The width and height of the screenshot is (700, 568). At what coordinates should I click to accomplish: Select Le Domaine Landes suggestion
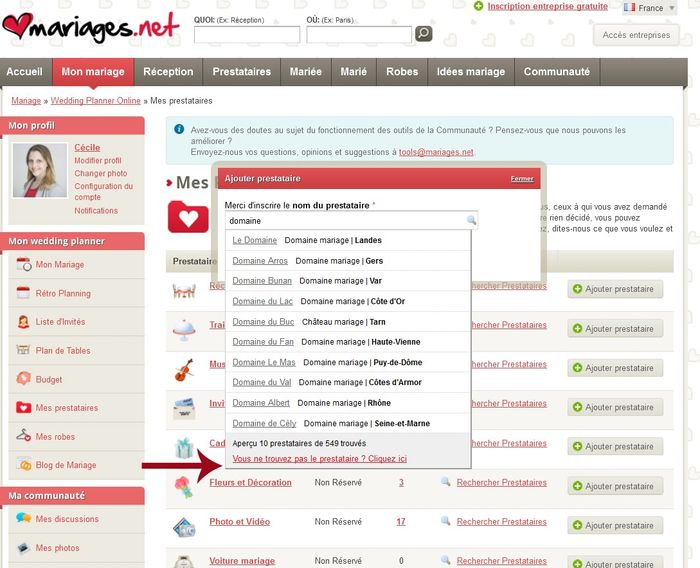click(348, 240)
